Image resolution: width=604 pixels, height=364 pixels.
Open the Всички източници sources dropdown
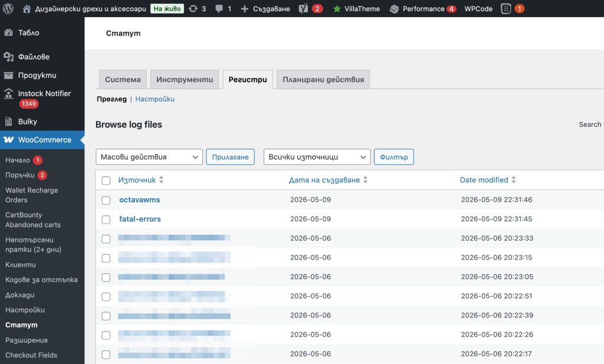pos(317,157)
